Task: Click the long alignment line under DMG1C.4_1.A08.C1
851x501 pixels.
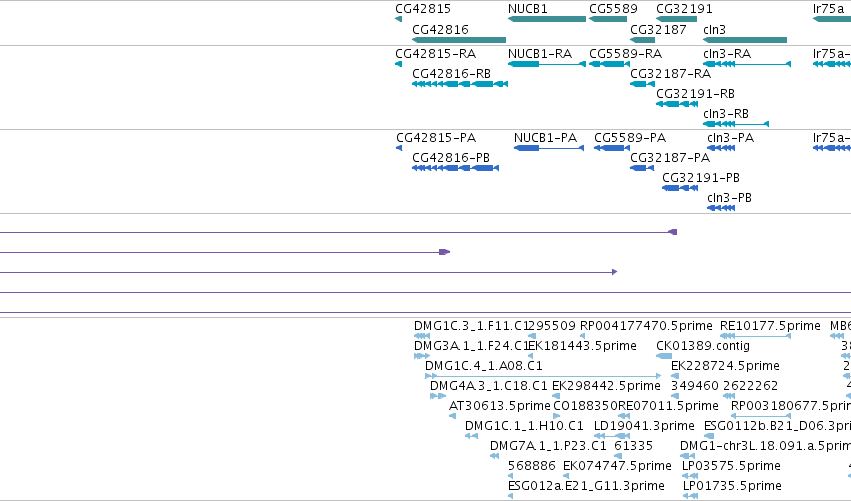Action: click(x=543, y=376)
